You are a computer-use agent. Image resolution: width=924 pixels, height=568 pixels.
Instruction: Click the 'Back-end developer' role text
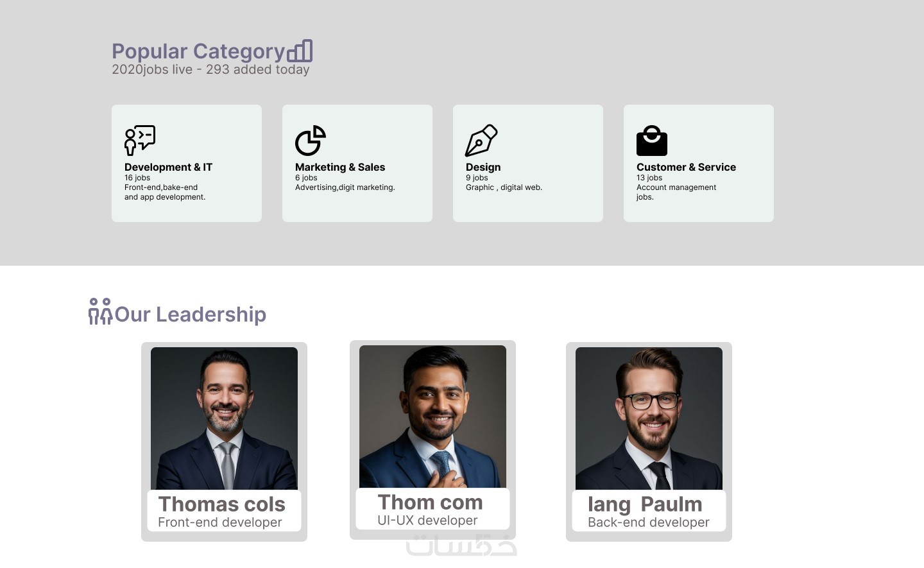pyautogui.click(x=649, y=522)
